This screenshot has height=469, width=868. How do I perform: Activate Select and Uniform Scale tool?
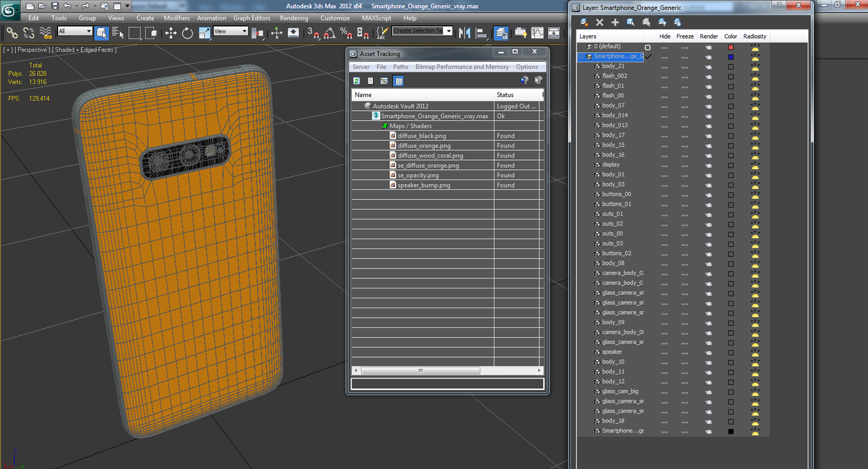click(204, 33)
